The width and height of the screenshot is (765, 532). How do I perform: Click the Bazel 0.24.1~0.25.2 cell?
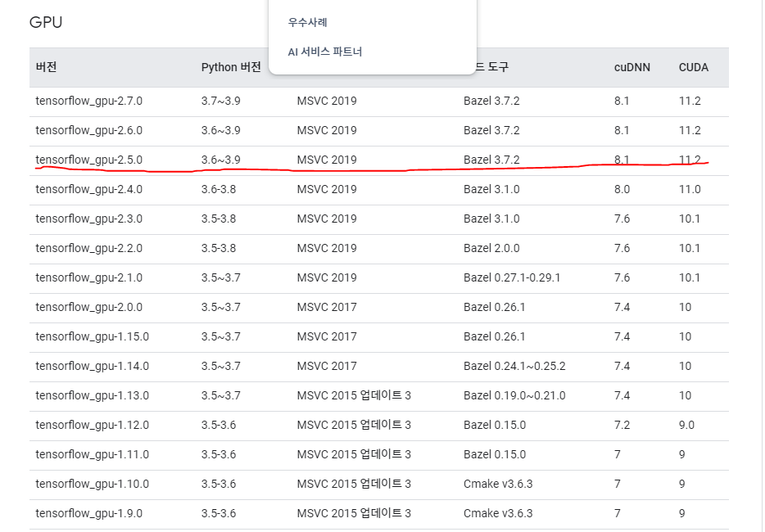(x=514, y=366)
